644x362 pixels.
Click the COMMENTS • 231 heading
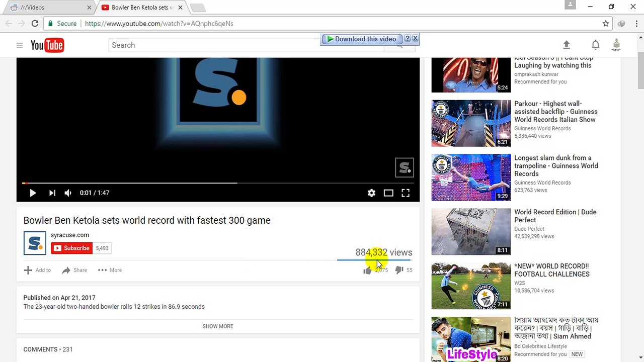coord(48,349)
